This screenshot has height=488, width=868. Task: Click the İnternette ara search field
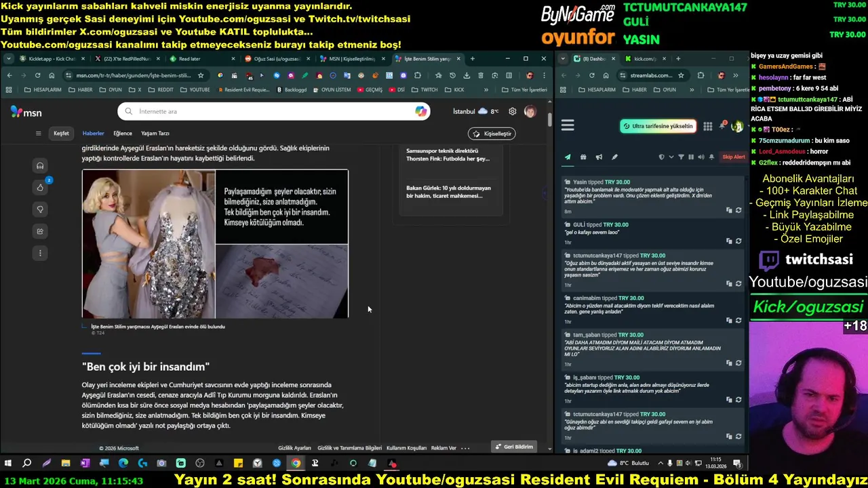pyautogui.click(x=274, y=111)
